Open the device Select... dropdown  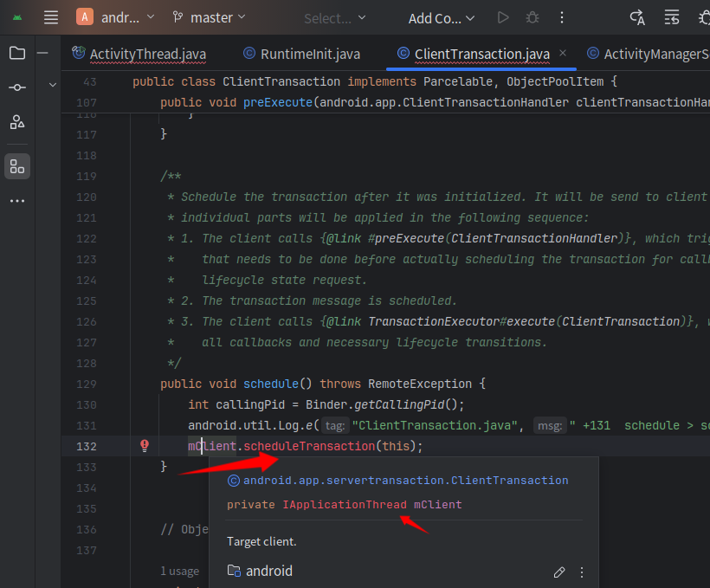[x=333, y=17]
